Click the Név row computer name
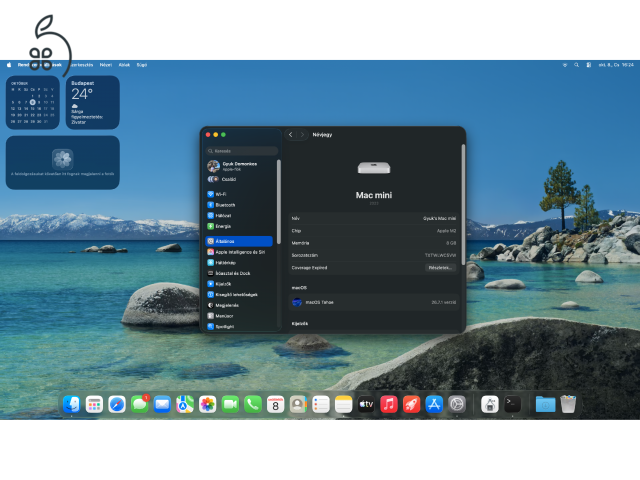 [374, 218]
